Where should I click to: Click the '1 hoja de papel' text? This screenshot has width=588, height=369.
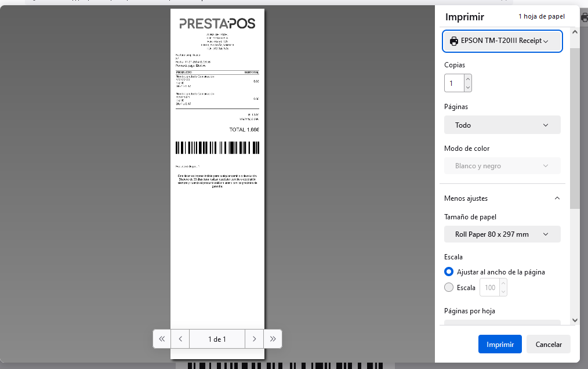[x=542, y=16]
